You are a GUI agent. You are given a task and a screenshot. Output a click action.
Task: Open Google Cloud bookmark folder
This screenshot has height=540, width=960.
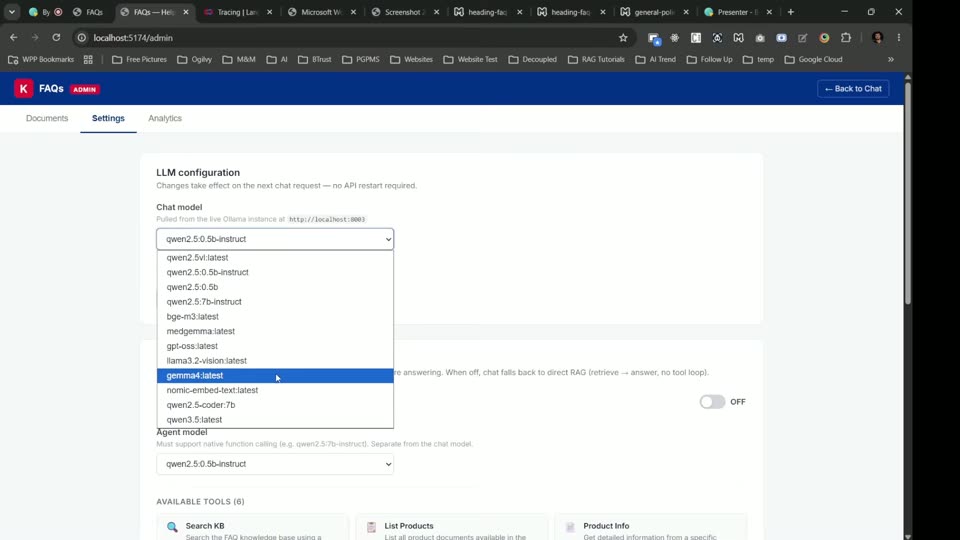point(813,59)
